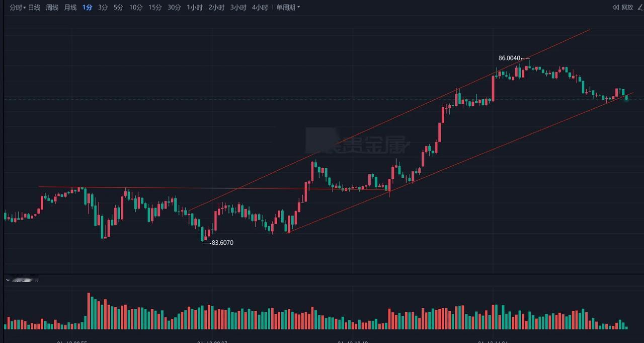644x343 pixels.
Task: Click the 86.0040 high price label
Action: pos(509,58)
